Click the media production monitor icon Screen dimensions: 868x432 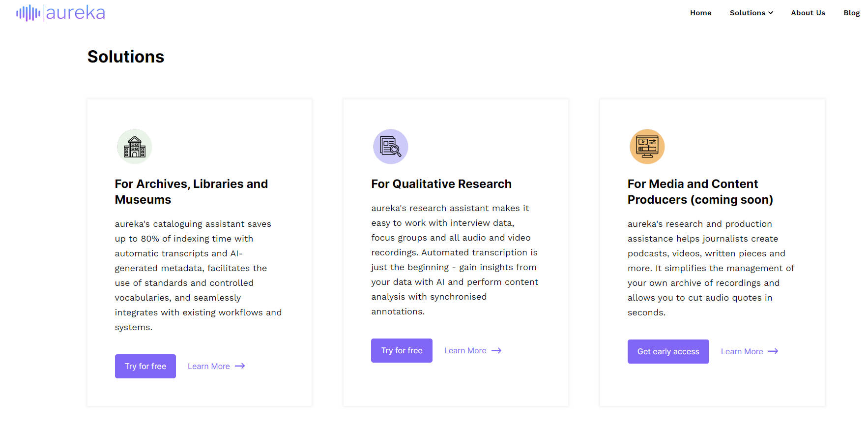647,147
